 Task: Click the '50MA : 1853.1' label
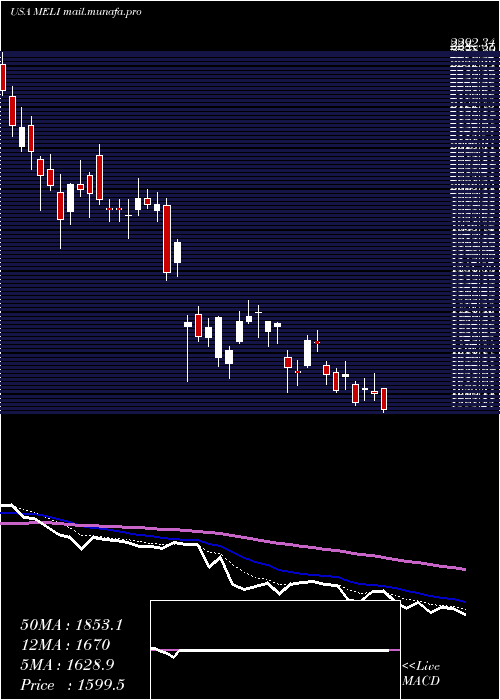(71, 625)
